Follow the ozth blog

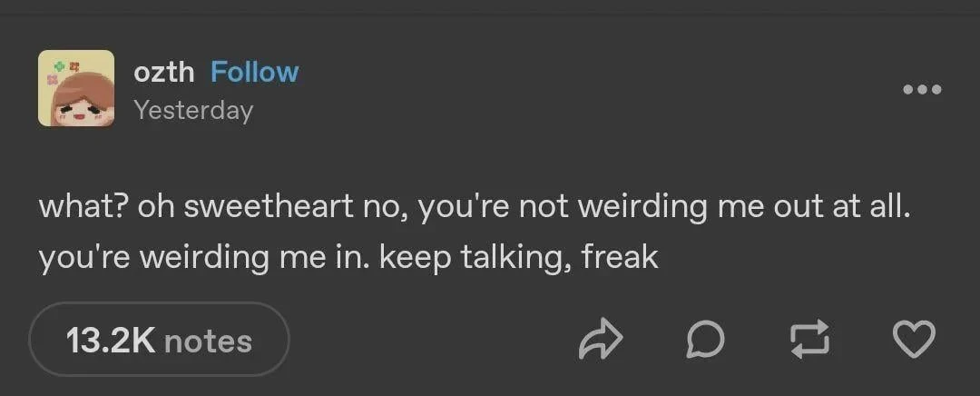click(254, 72)
